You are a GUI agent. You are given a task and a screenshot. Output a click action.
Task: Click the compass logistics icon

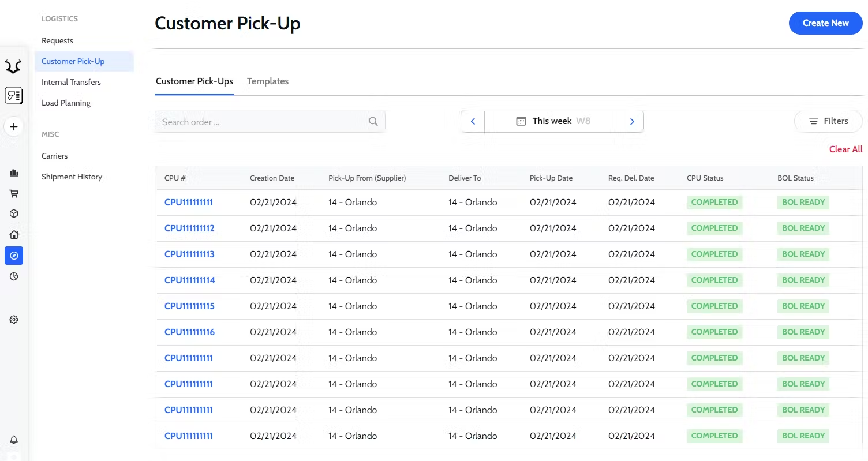(x=14, y=256)
